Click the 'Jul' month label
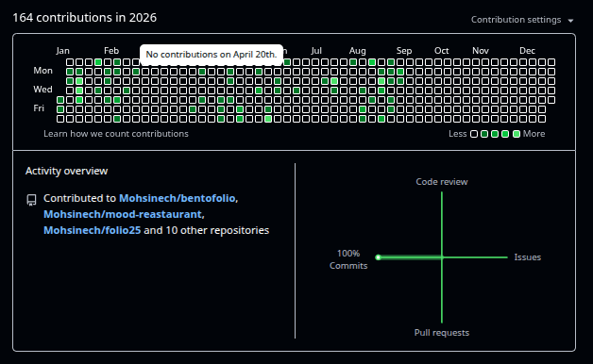The width and height of the screenshot is (593, 364). click(316, 51)
